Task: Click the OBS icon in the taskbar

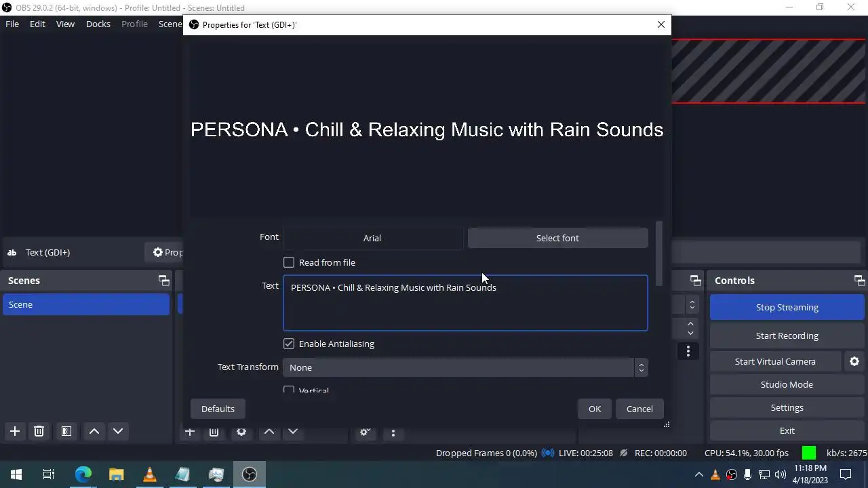Action: point(250,474)
